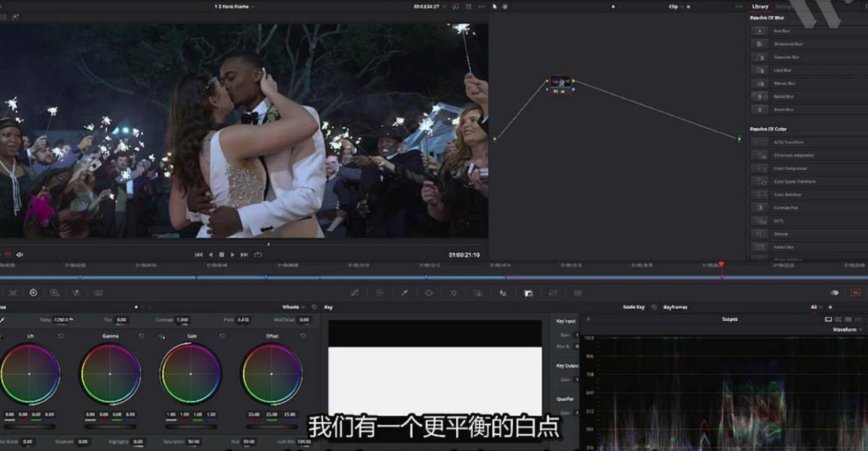Select corrector node 01 in node graph
The height and width of the screenshot is (451, 868).
tap(561, 85)
